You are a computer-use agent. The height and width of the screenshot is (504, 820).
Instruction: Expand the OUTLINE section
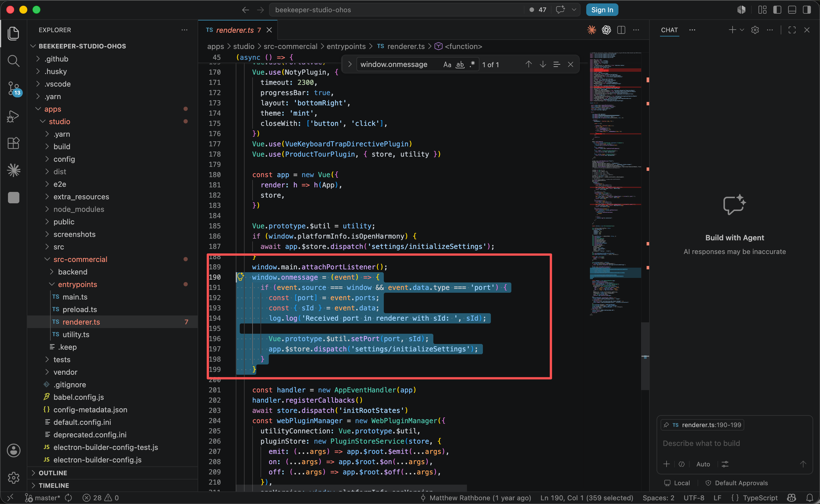pyautogui.click(x=53, y=473)
